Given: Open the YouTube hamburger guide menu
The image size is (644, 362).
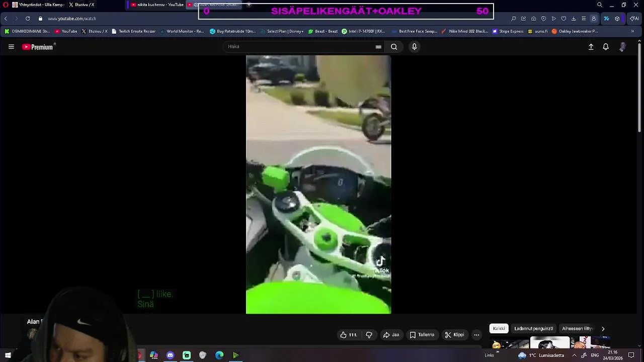Looking at the screenshot, I should 11,47.
